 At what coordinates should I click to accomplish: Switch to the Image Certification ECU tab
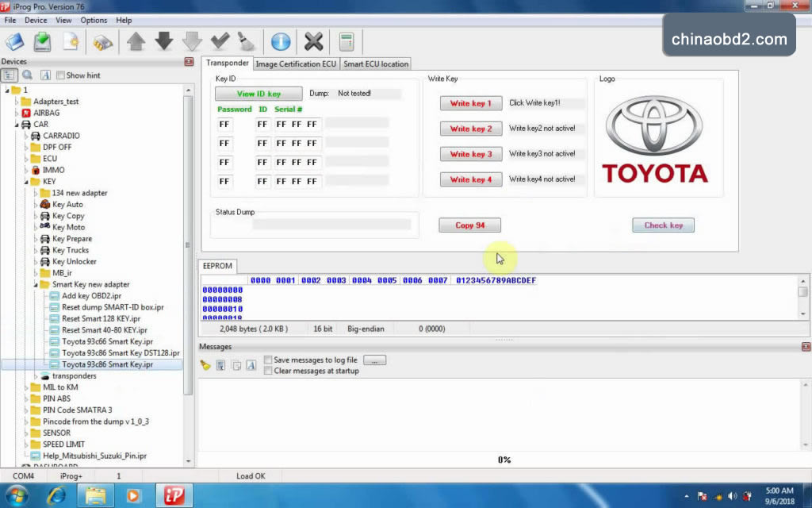click(296, 63)
